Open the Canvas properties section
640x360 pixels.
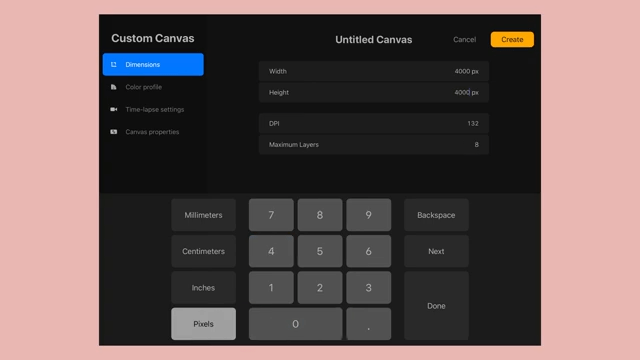point(153,132)
